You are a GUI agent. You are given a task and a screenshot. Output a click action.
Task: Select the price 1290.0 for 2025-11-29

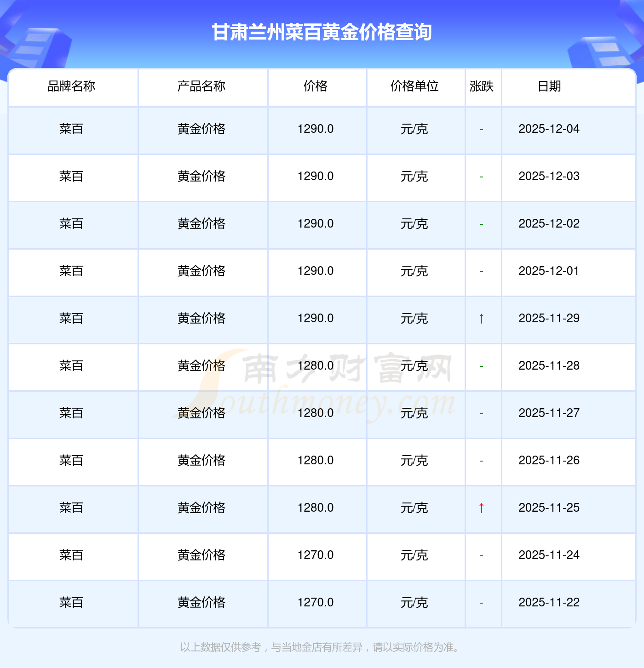pyautogui.click(x=316, y=319)
